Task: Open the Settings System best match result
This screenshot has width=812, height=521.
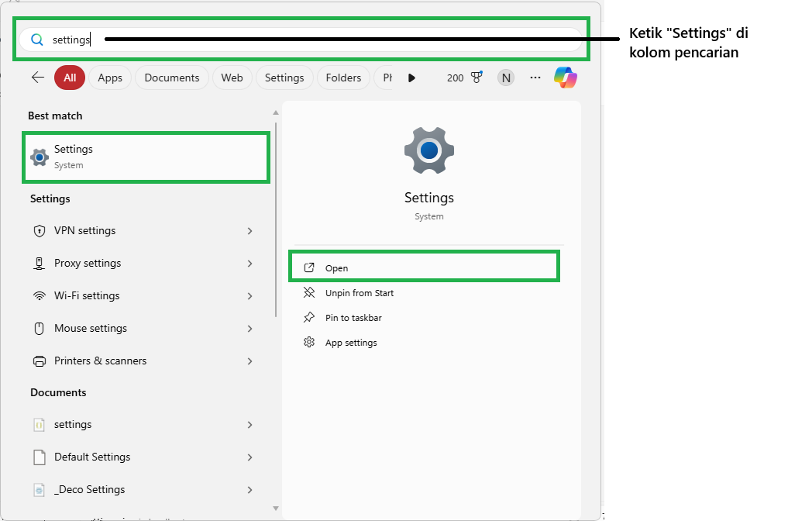Action: (x=146, y=157)
